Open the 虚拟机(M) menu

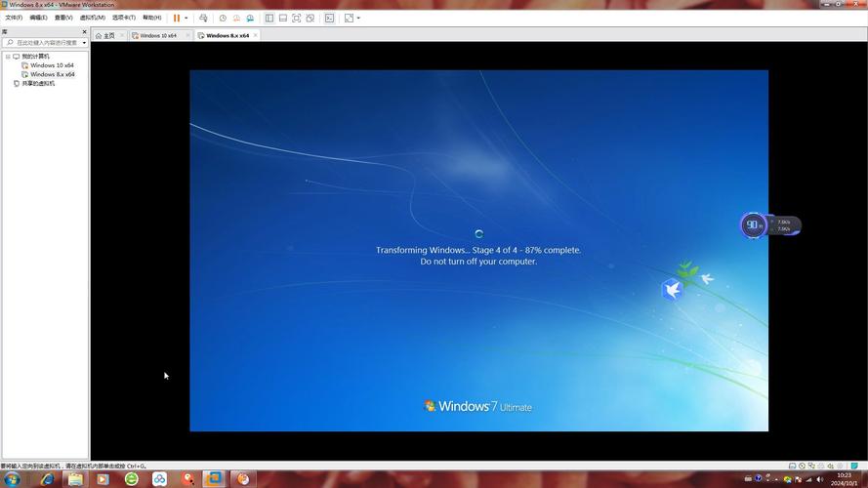[x=93, y=18]
